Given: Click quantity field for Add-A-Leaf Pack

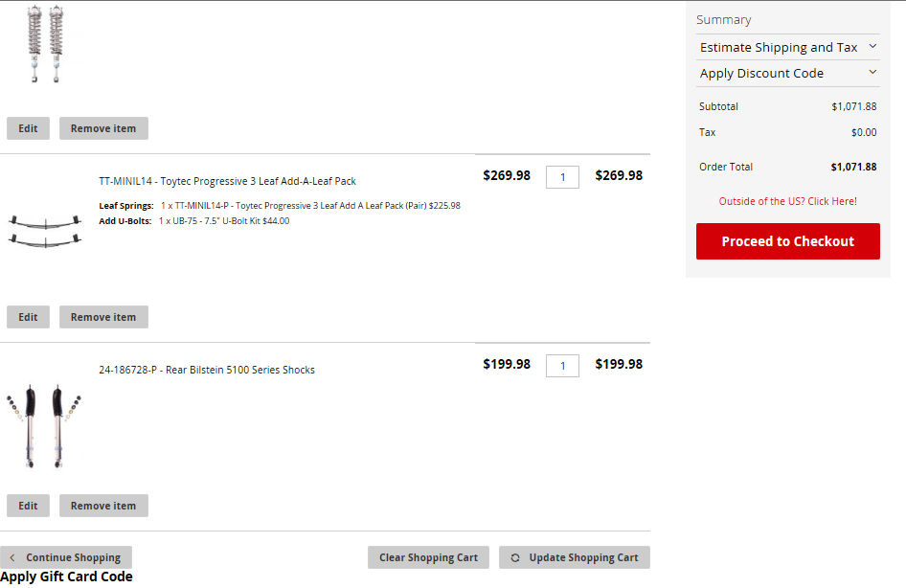Looking at the screenshot, I should tap(562, 177).
